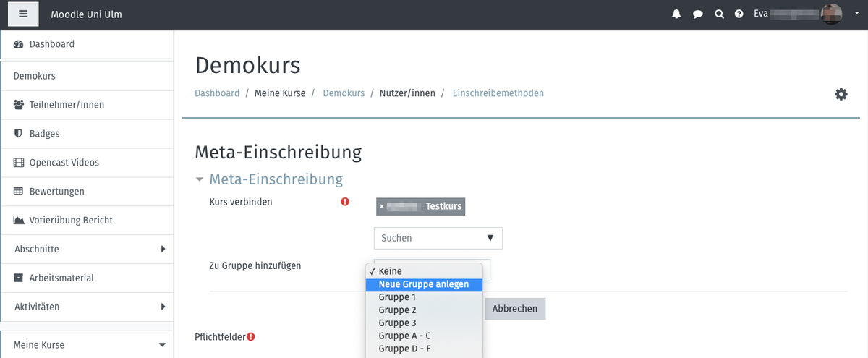This screenshot has height=358, width=868.
Task: Click the search magnifier icon in header
Action: coord(718,14)
